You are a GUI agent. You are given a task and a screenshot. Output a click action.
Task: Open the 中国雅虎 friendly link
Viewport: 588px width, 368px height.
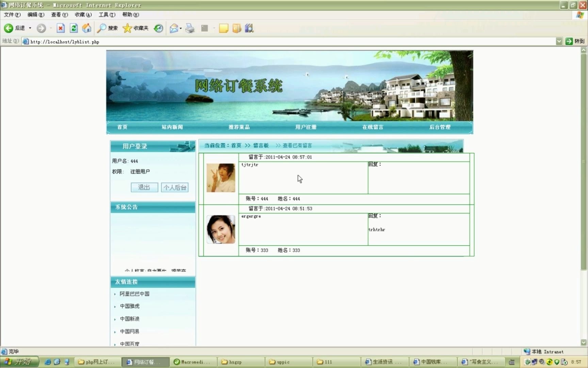130,306
